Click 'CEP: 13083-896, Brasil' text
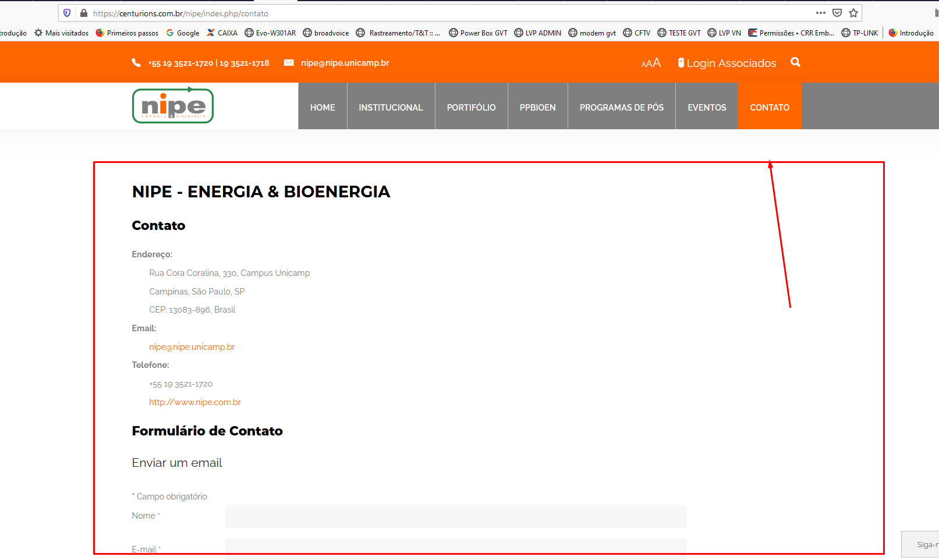The image size is (939, 560). [x=192, y=310]
